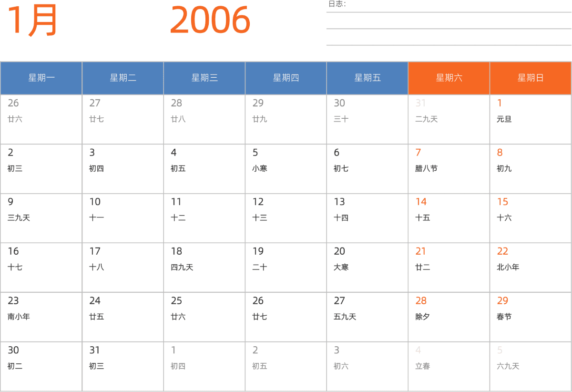The width and height of the screenshot is (572, 392).
Task: Select date 20 labeled 大寒
Action: click(368, 268)
